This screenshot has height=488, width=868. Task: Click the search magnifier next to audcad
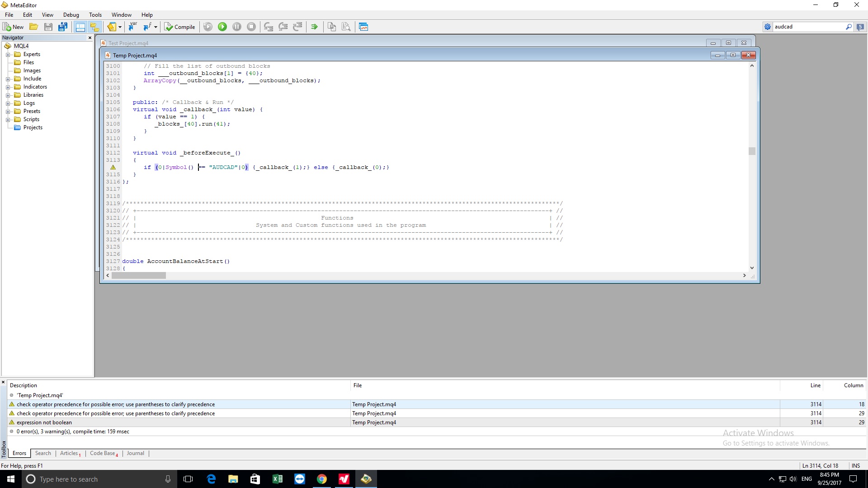coord(849,27)
